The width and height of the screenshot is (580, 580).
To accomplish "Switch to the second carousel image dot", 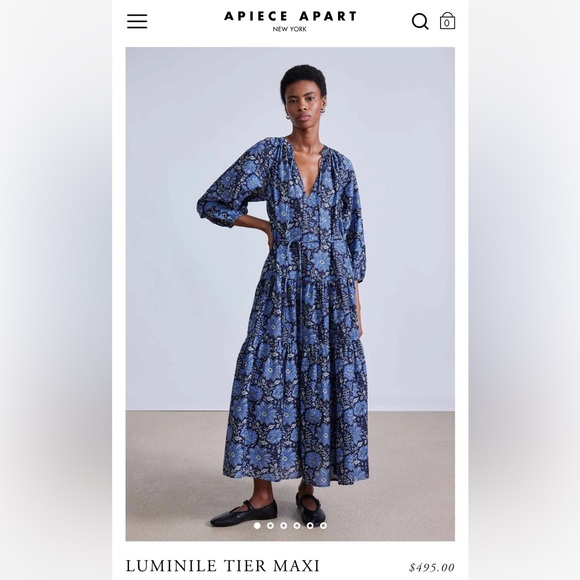I will pyautogui.click(x=270, y=525).
